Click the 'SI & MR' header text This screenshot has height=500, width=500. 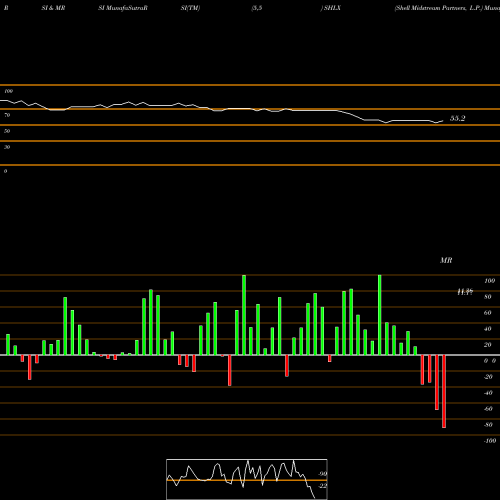(53, 8)
